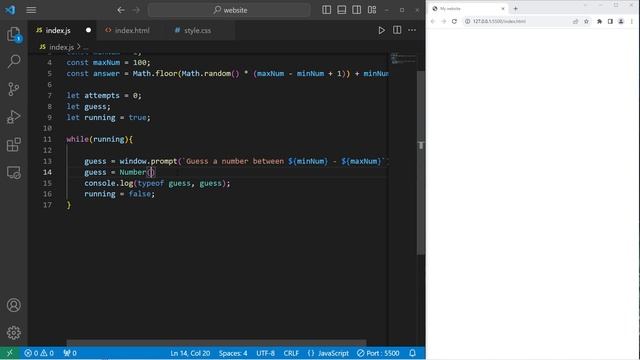Click 'console.log' on line 15
The height and width of the screenshot is (360, 640).
[x=109, y=183]
